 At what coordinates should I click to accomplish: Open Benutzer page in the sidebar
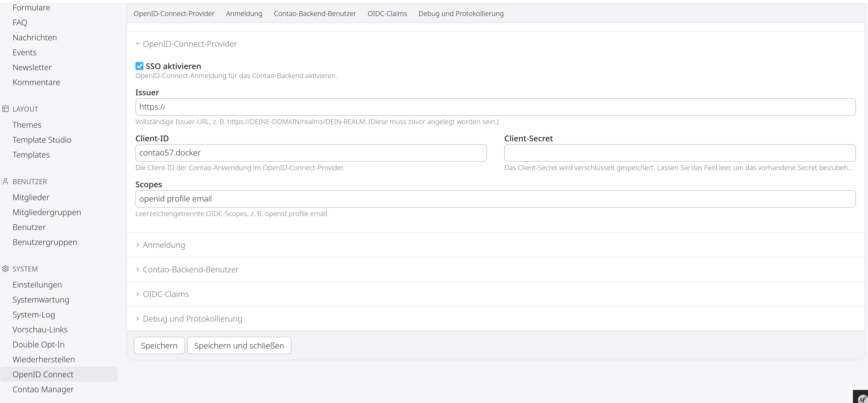29,227
